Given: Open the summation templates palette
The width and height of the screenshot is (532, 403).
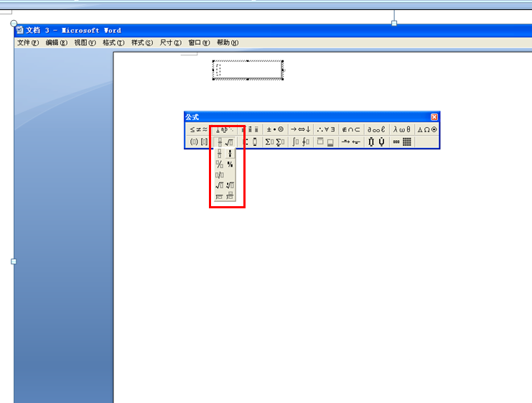Looking at the screenshot, I should pos(275,142).
